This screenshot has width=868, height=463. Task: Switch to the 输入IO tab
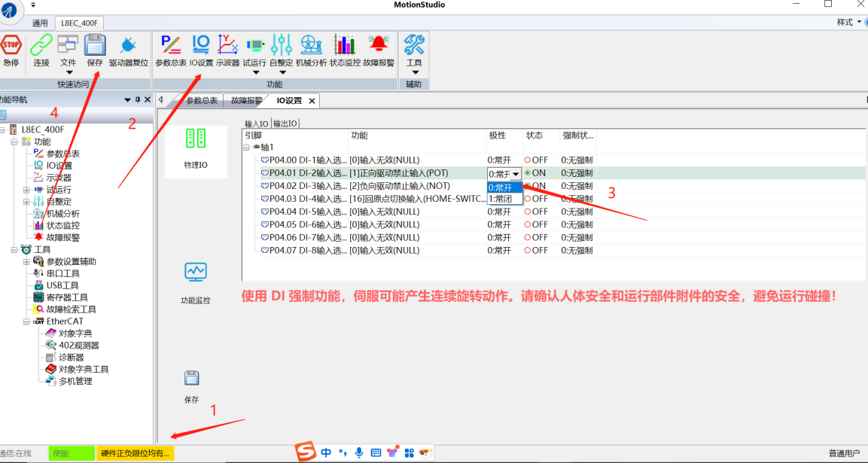pyautogui.click(x=256, y=123)
